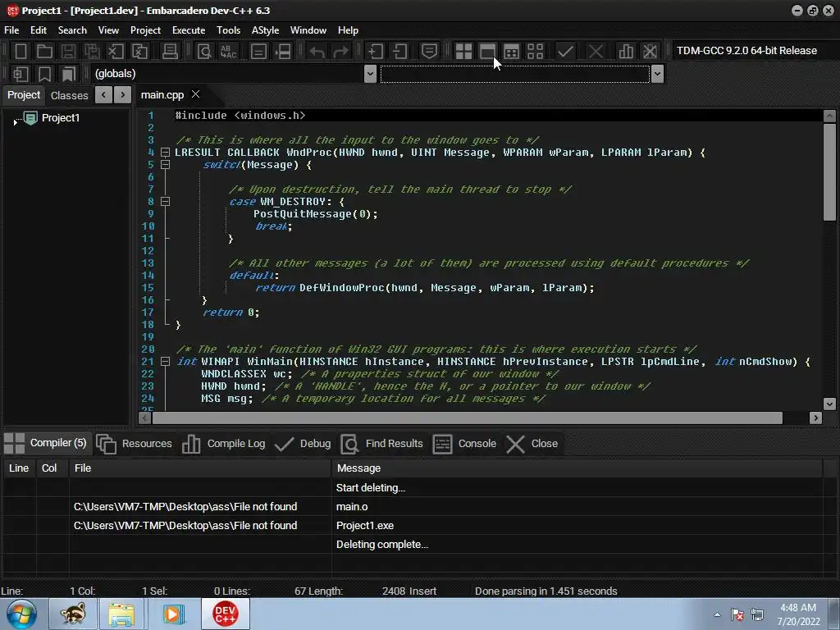
Task: Switch to the Find Results tab
Action: click(x=382, y=444)
